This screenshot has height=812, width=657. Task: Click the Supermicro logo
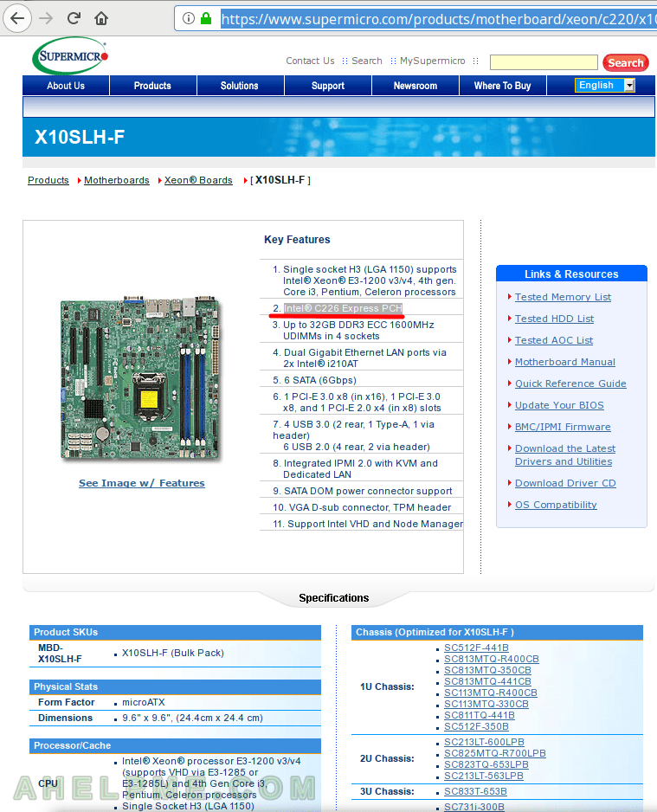click(70, 55)
